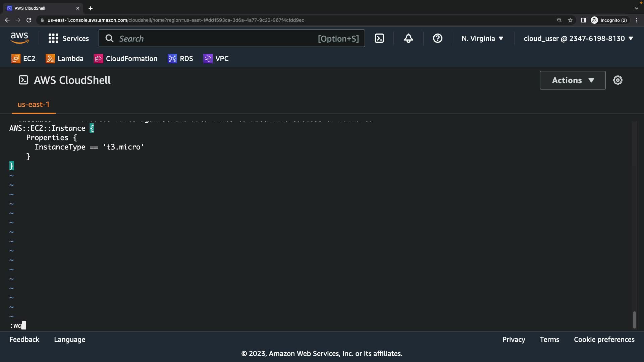This screenshot has width=644, height=362.
Task: Open the notifications bell
Action: pyautogui.click(x=408, y=38)
